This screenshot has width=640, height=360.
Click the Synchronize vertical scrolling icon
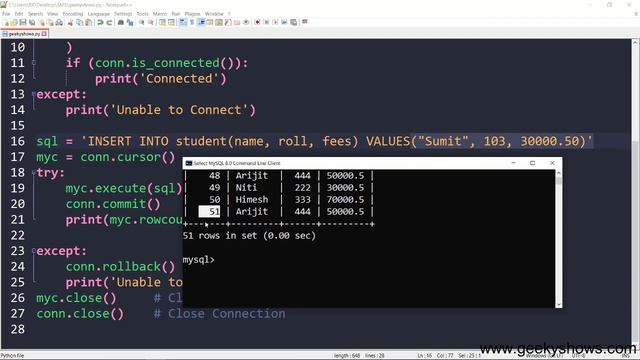[x=162, y=22]
